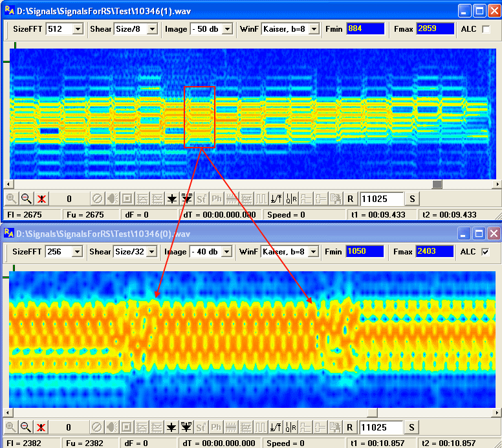
Task: Click the red X icon in bottom toolbar
Action: (41, 427)
